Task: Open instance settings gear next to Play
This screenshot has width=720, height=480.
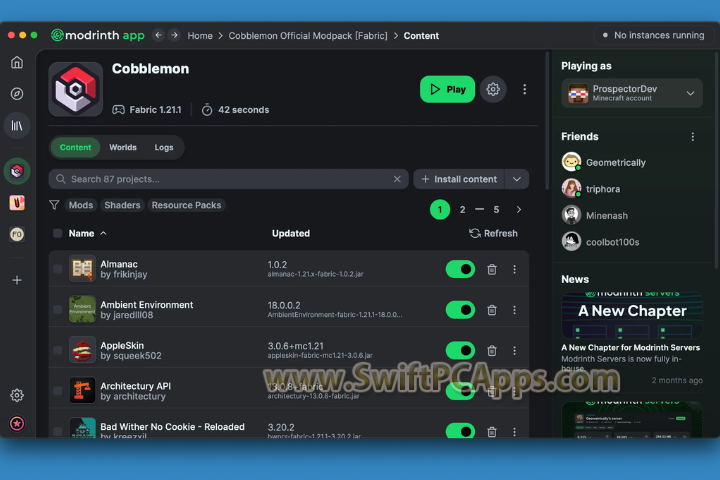Action: click(493, 89)
